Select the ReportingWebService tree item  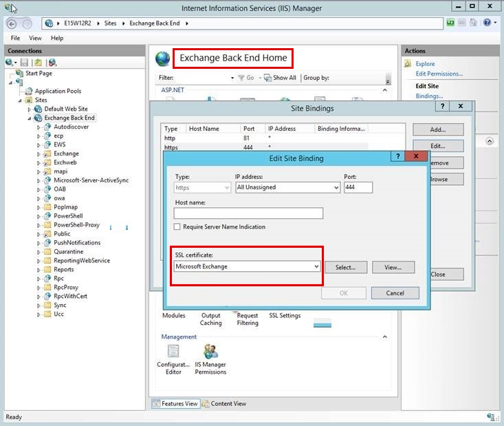pyautogui.click(x=82, y=261)
